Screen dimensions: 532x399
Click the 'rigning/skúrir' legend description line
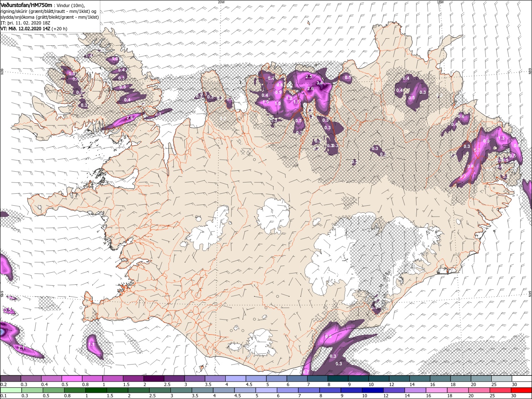[x=49, y=11]
